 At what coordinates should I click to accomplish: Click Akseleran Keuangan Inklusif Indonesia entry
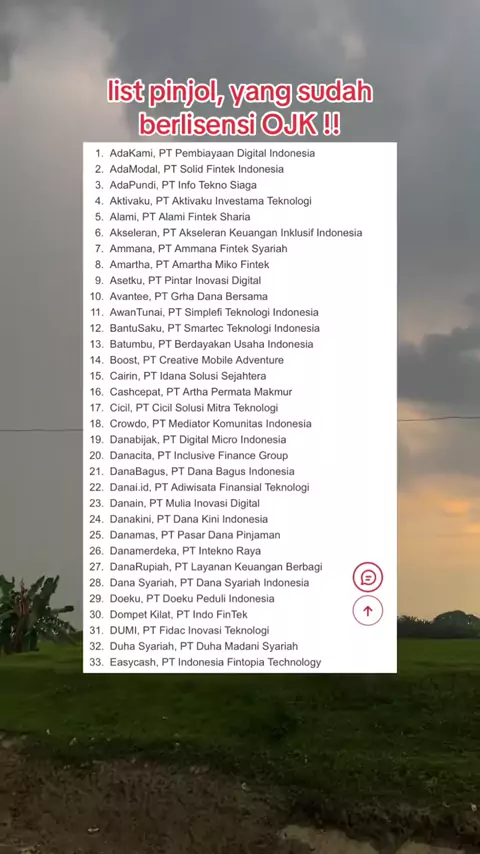pyautogui.click(x=236, y=233)
